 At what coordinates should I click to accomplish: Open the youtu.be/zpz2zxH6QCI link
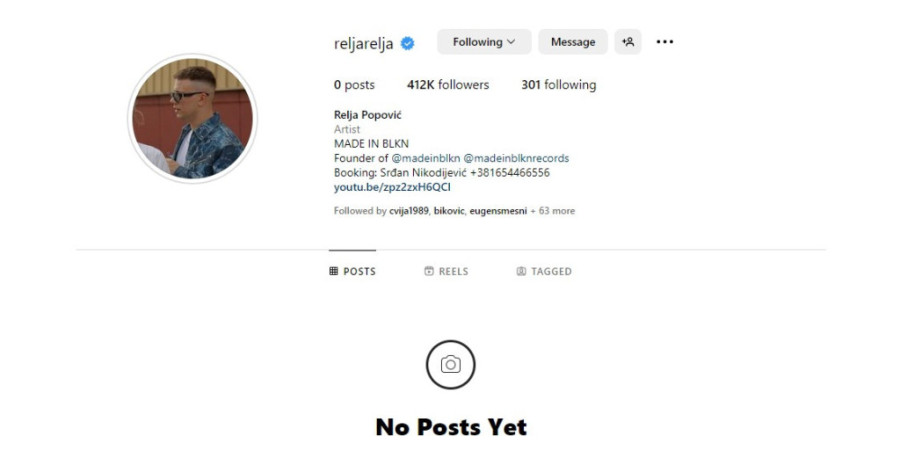(x=392, y=187)
